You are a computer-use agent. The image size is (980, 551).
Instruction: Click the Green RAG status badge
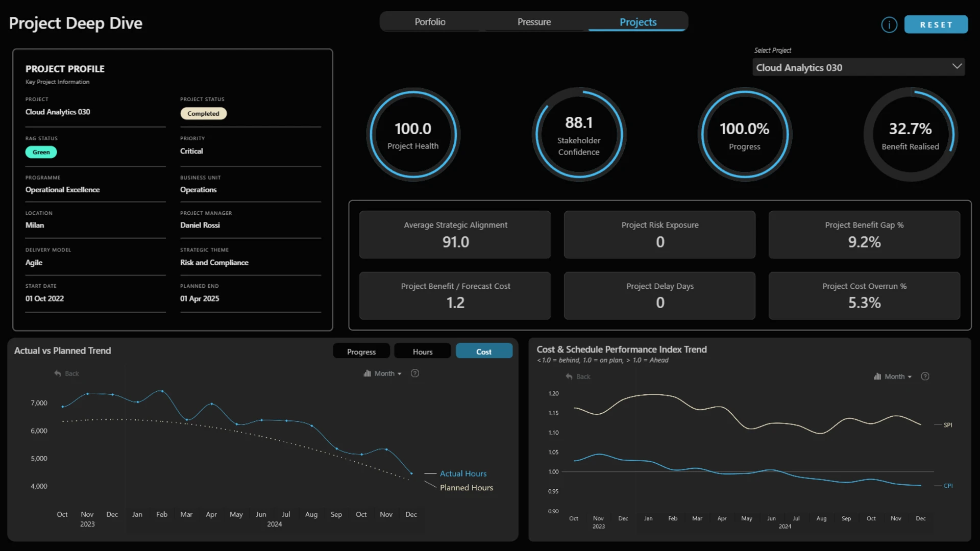(x=41, y=152)
